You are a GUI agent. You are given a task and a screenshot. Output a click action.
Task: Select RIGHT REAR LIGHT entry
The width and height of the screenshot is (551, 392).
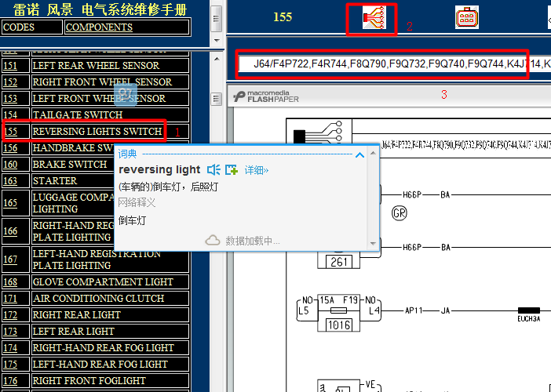[111, 315]
